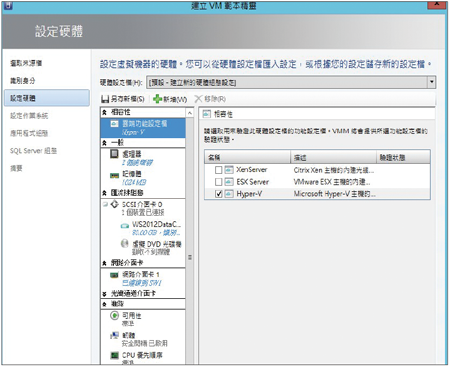Screen dimensions: 450x367
Task: Go to Application Configuration (應用程式組態) step
Action: coord(29,133)
